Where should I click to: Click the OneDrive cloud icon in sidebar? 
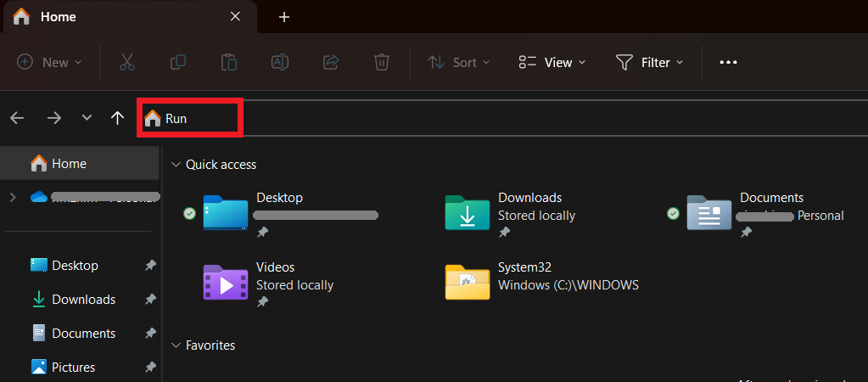click(39, 197)
